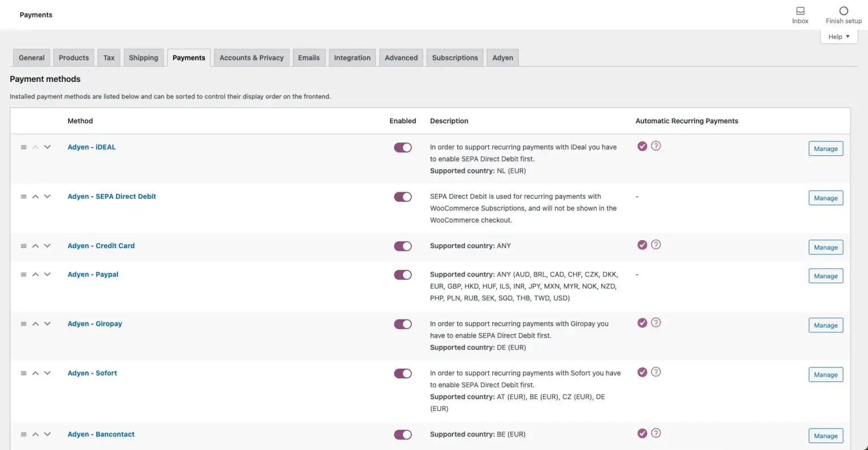Click the recurring checkmark icon for iDEAL
868x450 pixels.
(x=642, y=146)
